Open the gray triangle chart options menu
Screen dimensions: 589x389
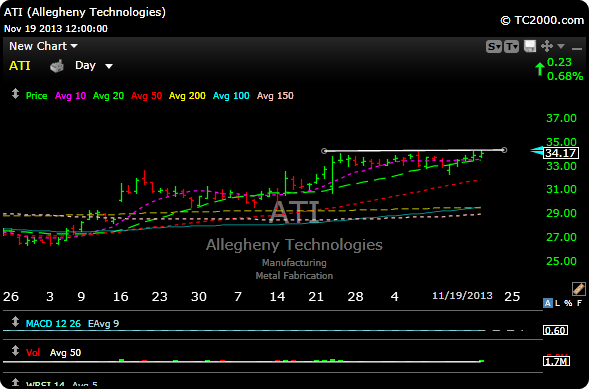pos(561,47)
